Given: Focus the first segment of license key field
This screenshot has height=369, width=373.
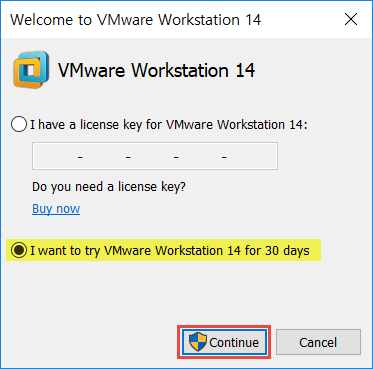Looking at the screenshot, I should click(x=56, y=156).
